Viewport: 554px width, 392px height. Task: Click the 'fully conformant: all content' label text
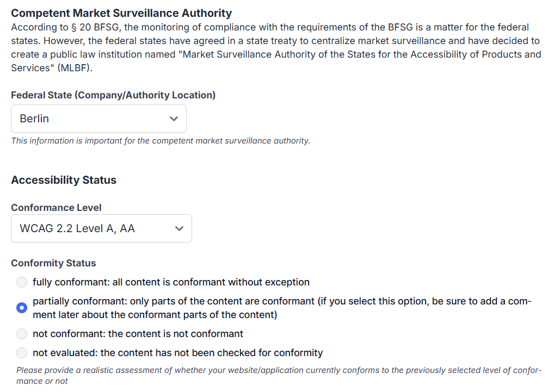[x=171, y=282]
